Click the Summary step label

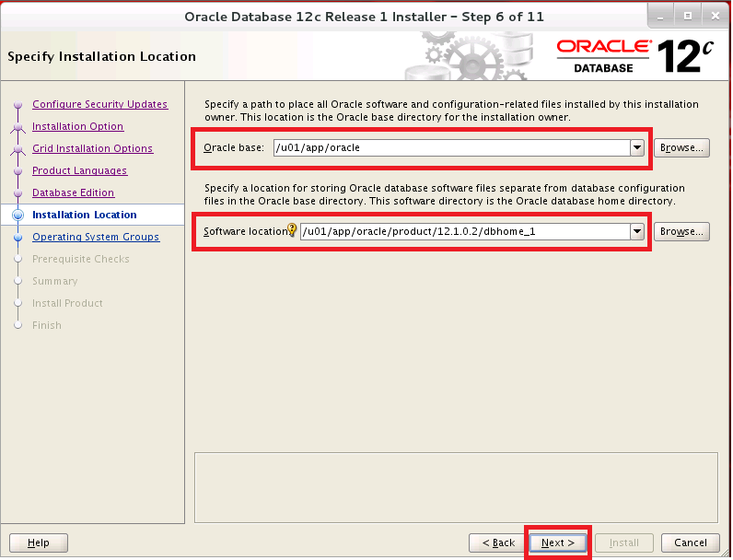click(x=54, y=281)
